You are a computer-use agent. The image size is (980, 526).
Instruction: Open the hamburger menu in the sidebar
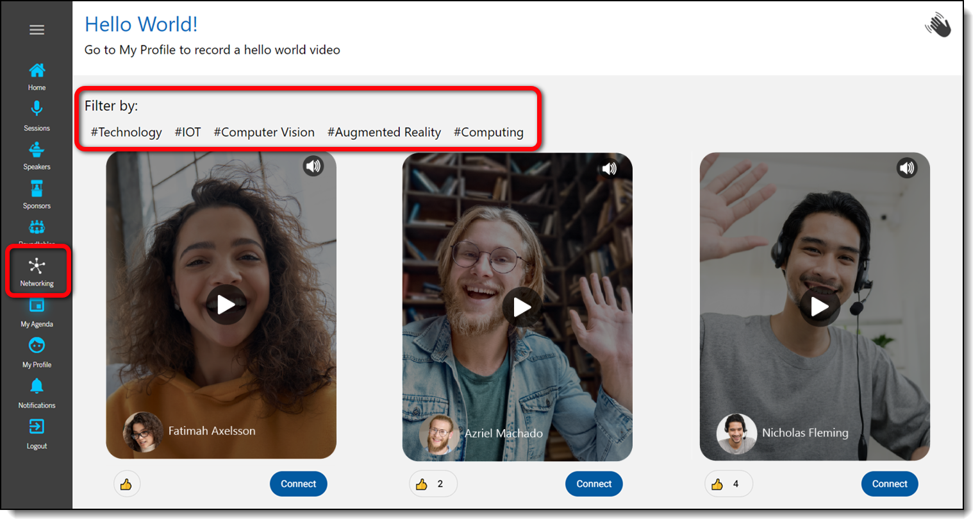(x=37, y=30)
